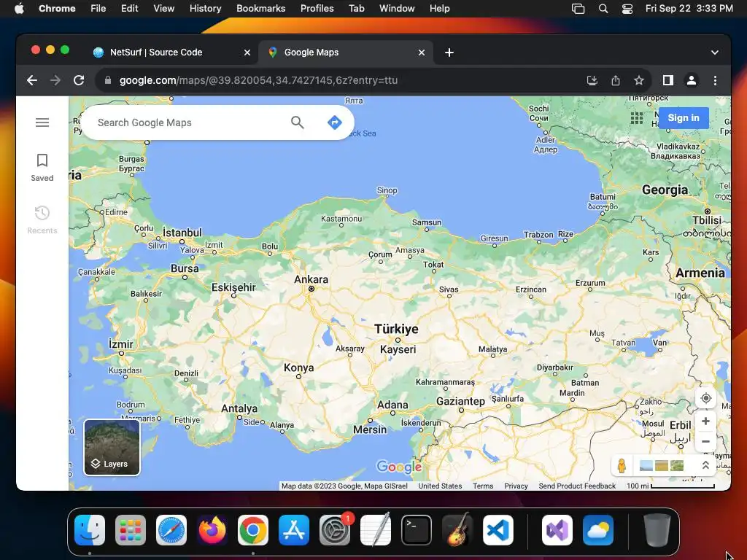This screenshot has width=747, height=560.
Task: Toggle the Chrome side panel
Action: [x=668, y=80]
